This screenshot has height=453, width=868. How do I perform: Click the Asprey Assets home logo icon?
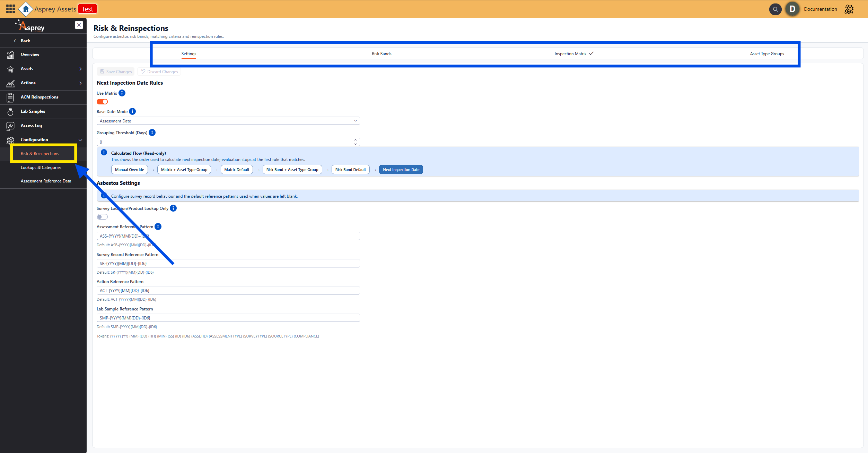[26, 9]
